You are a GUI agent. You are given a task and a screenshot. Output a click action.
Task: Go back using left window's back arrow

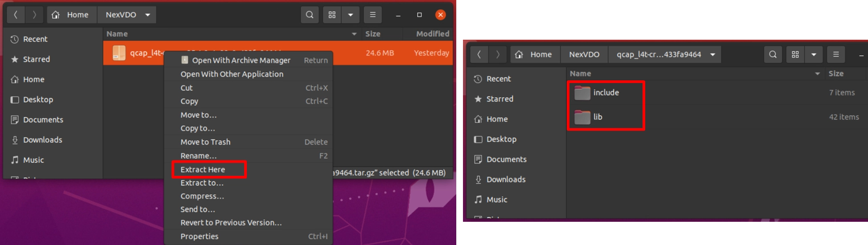(x=16, y=15)
